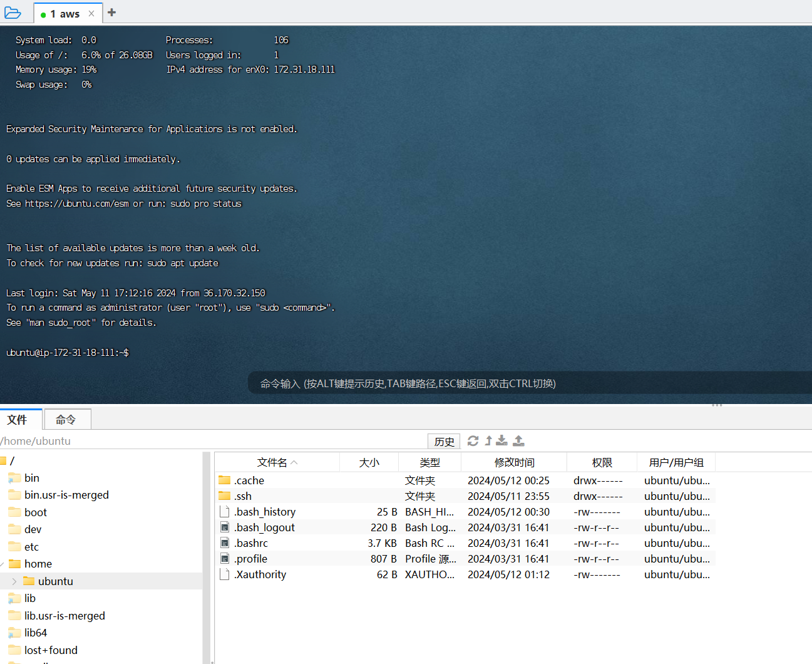The height and width of the screenshot is (664, 812).
Task: Click the .cache folder icon
Action: tap(225, 480)
